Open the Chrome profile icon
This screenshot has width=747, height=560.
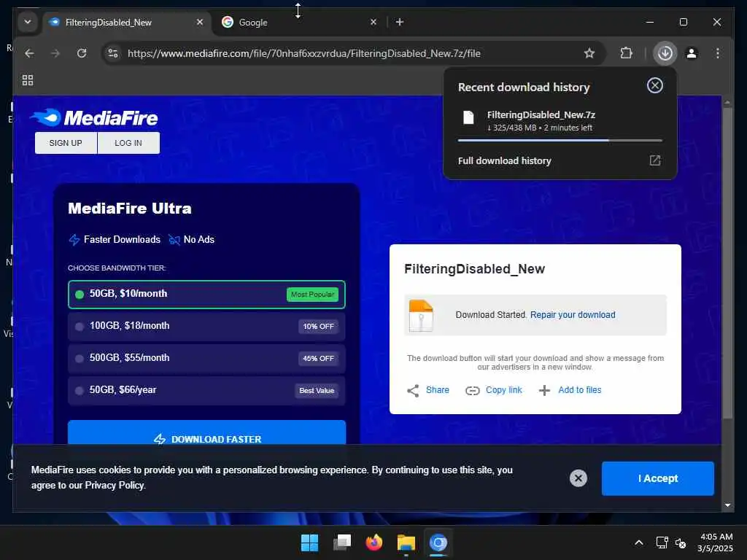pyautogui.click(x=692, y=53)
